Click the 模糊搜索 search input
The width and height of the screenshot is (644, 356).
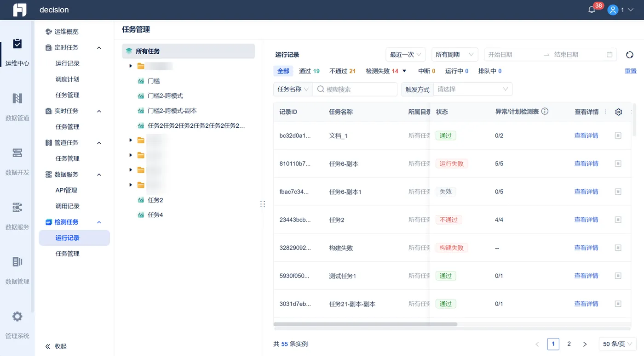[x=355, y=89]
